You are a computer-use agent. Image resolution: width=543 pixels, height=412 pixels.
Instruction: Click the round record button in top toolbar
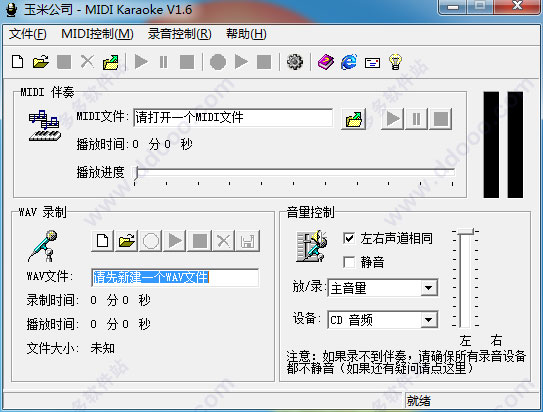coord(218,62)
